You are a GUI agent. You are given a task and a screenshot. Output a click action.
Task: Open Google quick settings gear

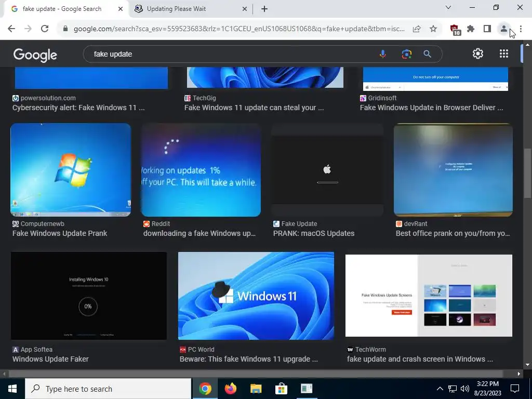coord(478,54)
